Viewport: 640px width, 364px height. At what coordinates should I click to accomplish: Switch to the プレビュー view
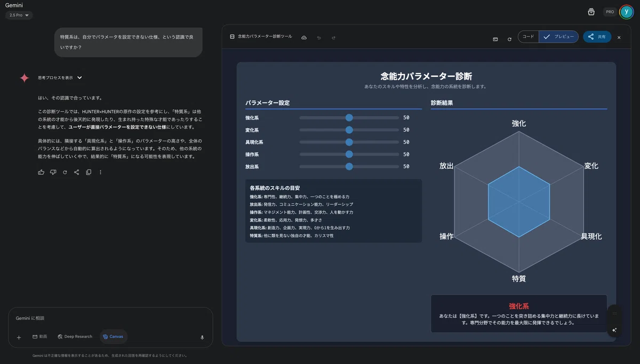tap(559, 37)
